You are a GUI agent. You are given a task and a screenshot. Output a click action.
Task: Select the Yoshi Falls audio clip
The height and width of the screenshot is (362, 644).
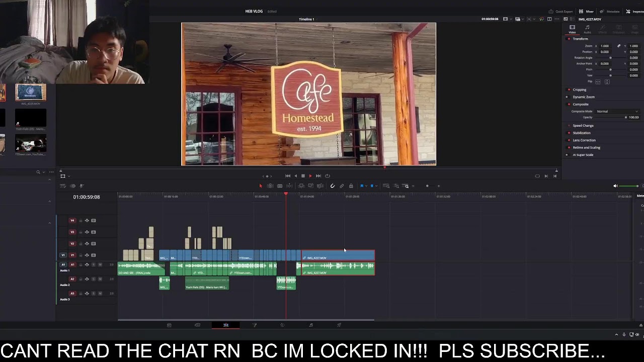[x=207, y=284]
